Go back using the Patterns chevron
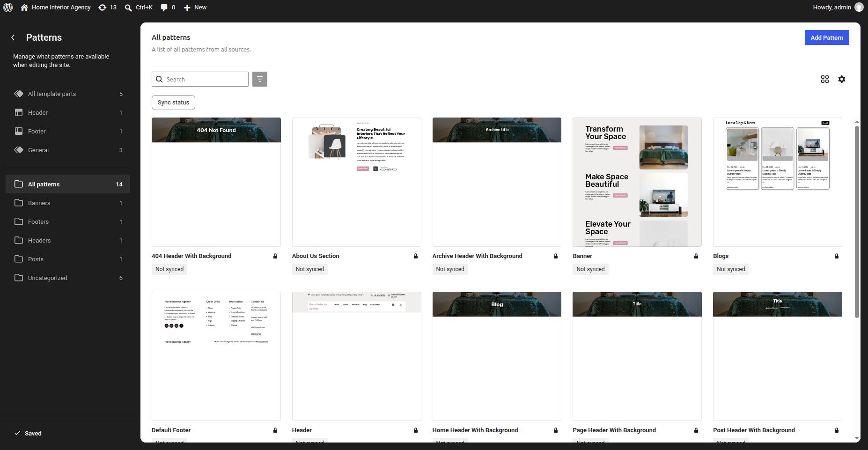This screenshot has height=450, width=868. coord(13,37)
